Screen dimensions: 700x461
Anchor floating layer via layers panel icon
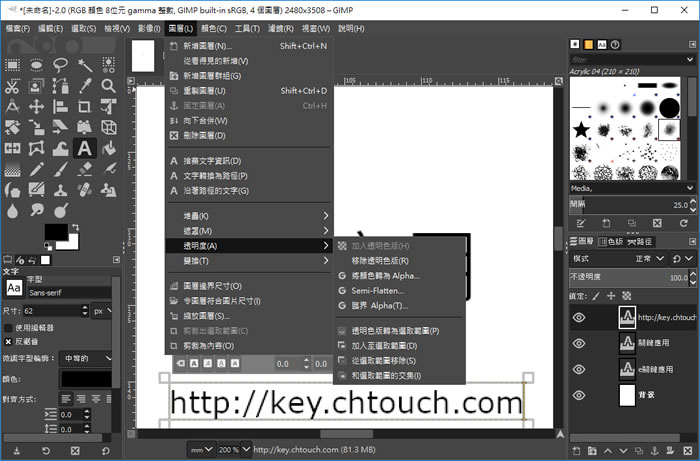pyautogui.click(x=655, y=451)
